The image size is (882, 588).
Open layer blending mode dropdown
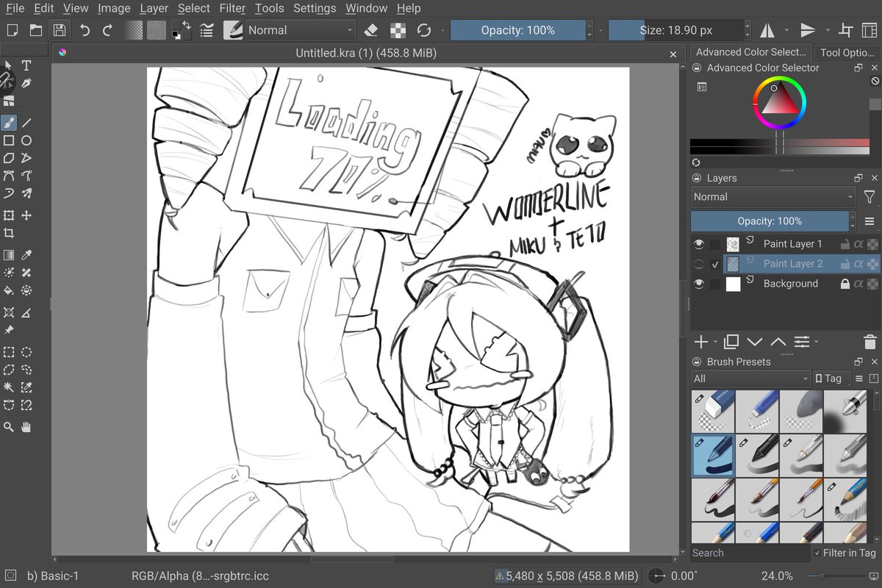[773, 197]
